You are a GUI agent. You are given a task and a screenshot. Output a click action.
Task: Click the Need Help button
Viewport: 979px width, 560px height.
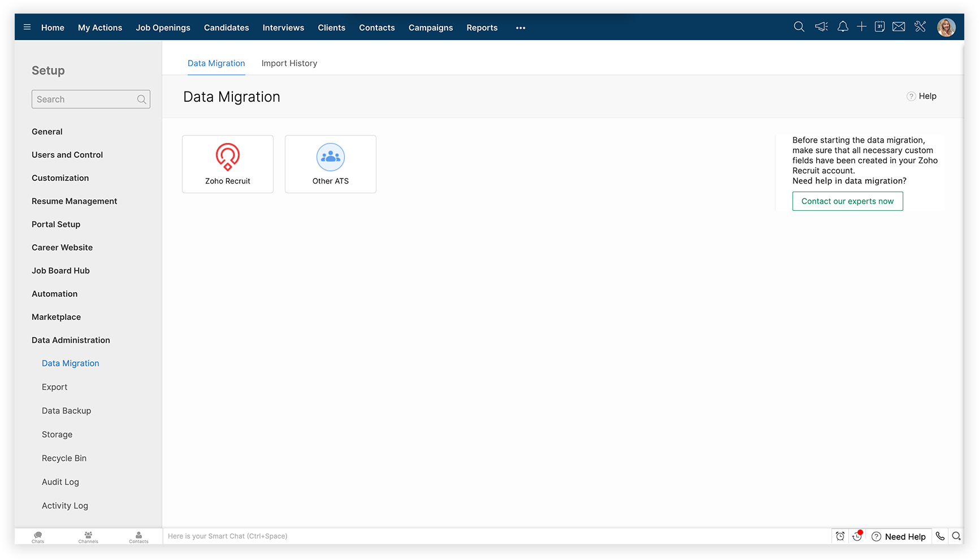899,536
